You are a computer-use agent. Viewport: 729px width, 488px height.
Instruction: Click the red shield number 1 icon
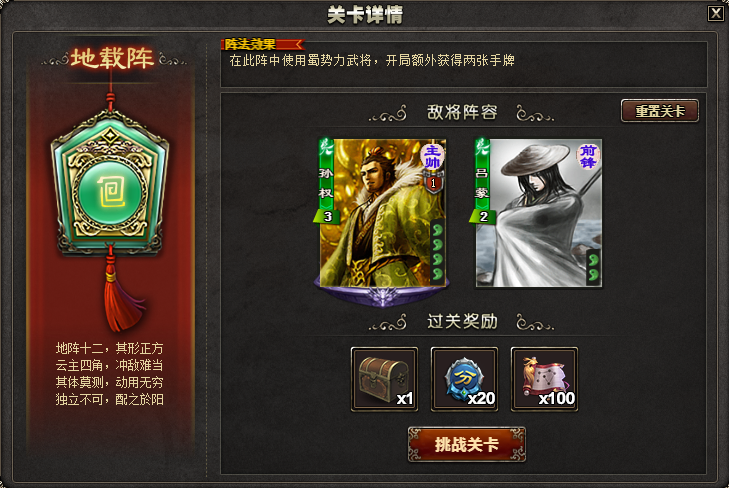click(x=433, y=182)
